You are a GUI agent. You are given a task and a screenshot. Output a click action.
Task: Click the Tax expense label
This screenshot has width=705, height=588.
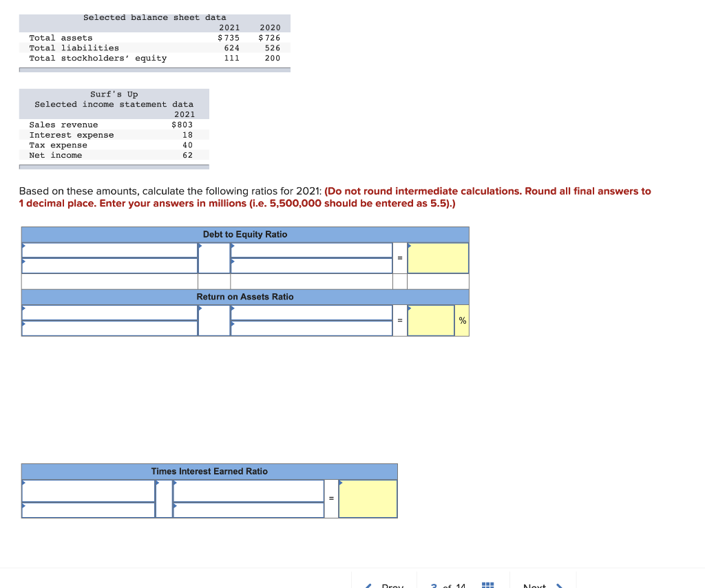(59, 145)
